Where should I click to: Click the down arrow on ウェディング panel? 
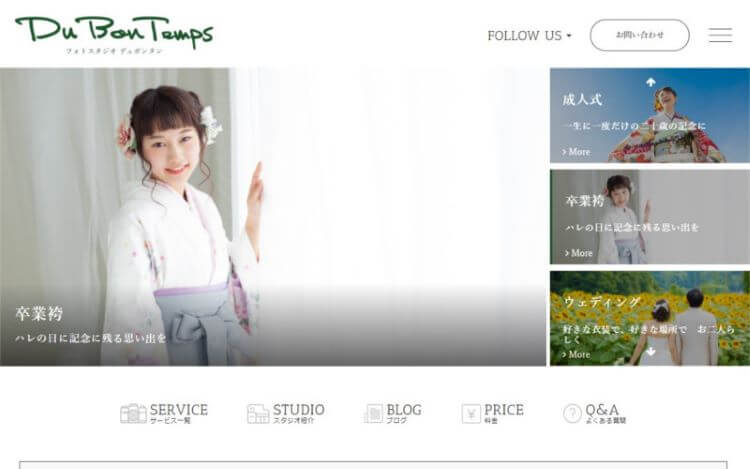[651, 352]
